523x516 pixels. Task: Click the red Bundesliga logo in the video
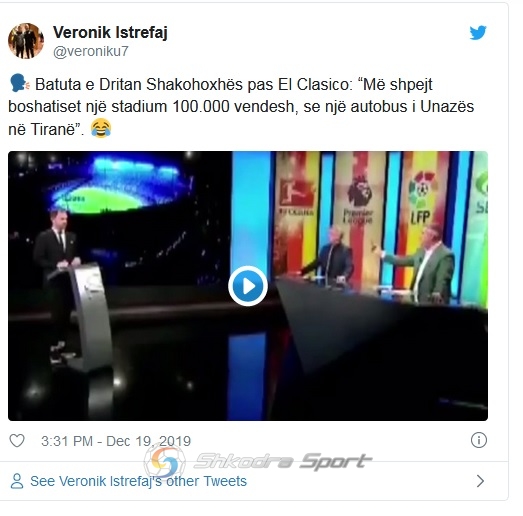pos(297,197)
